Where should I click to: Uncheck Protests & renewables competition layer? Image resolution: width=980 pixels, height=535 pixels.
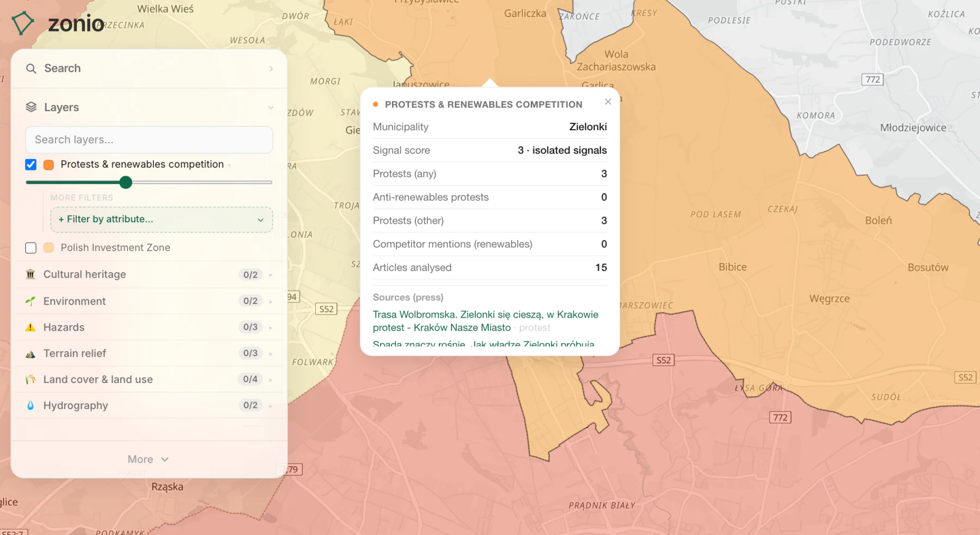pyautogui.click(x=31, y=165)
